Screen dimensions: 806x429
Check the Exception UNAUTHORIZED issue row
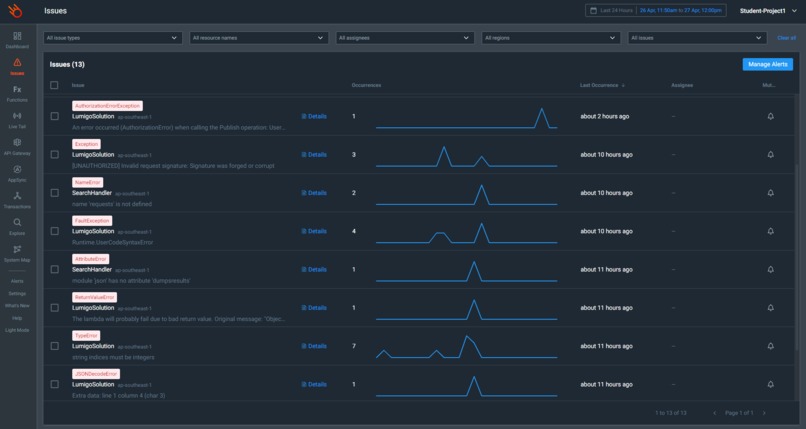point(54,155)
